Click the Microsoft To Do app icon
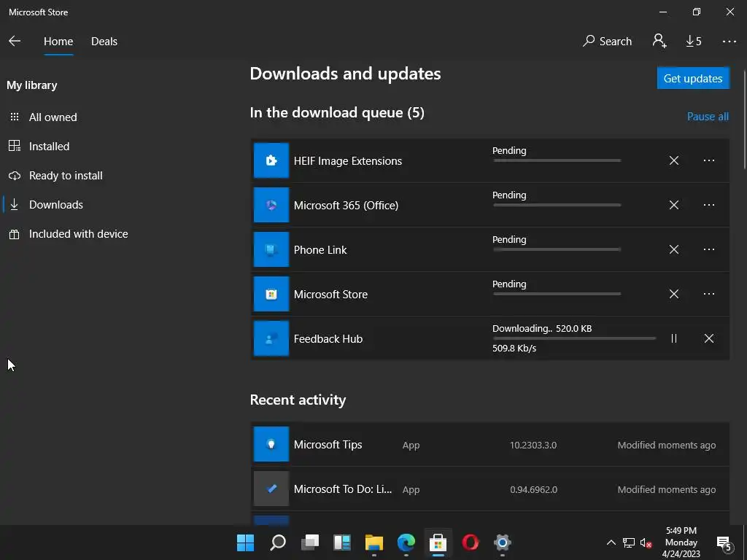The width and height of the screenshot is (747, 560). pyautogui.click(x=271, y=489)
